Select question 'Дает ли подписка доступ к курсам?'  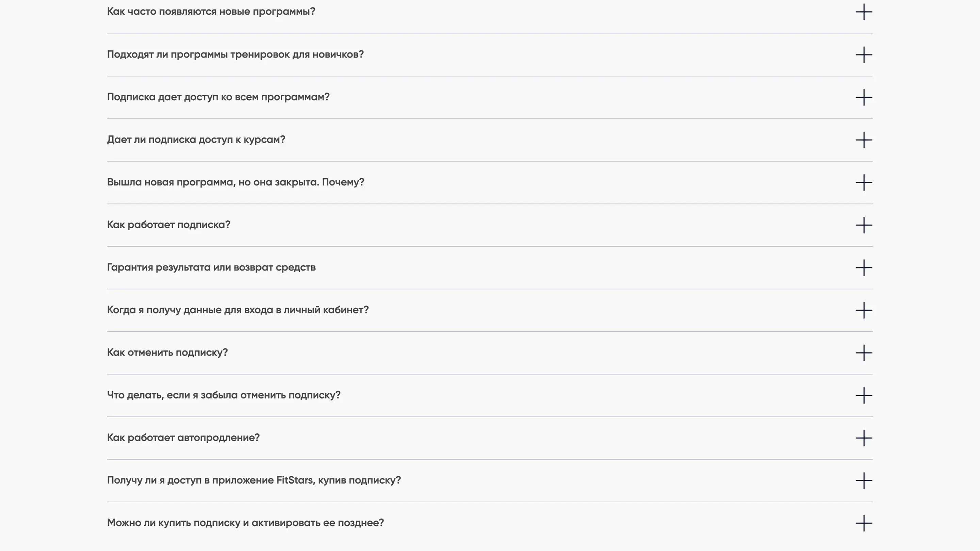click(196, 139)
